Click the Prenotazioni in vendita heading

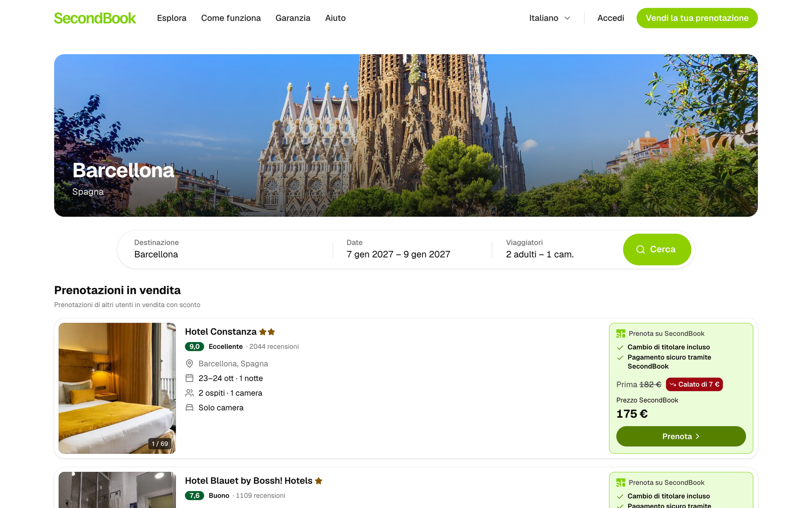click(x=118, y=290)
